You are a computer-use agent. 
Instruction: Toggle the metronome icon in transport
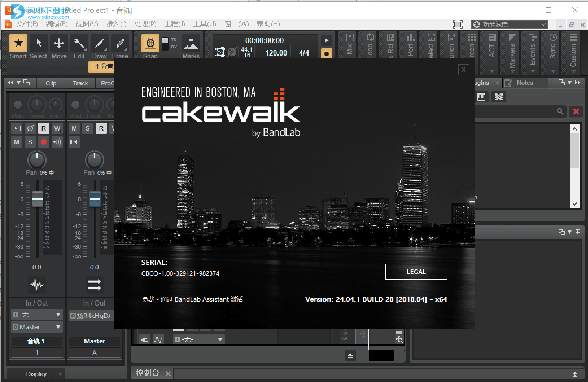[232, 52]
